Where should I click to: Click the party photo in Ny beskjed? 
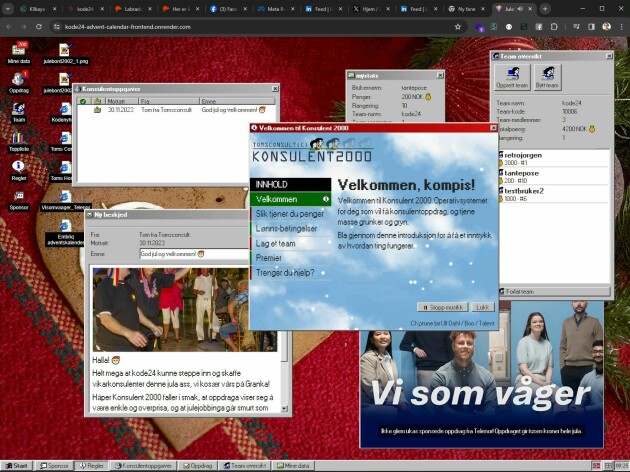185,310
